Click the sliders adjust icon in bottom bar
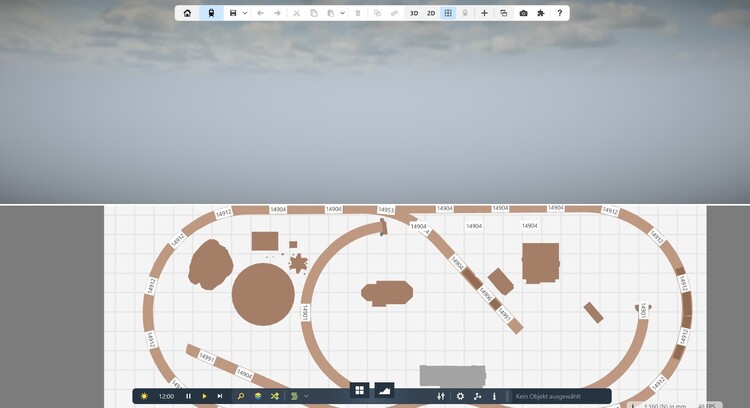Image resolution: width=750 pixels, height=408 pixels. [x=441, y=396]
